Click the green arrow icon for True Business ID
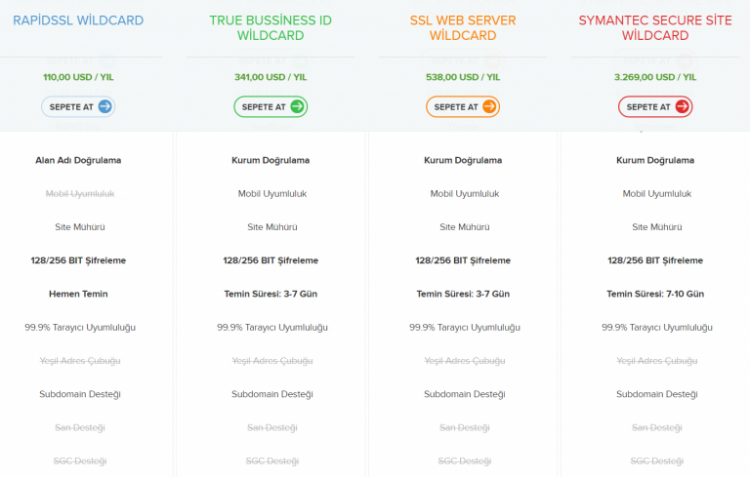 coord(297,107)
